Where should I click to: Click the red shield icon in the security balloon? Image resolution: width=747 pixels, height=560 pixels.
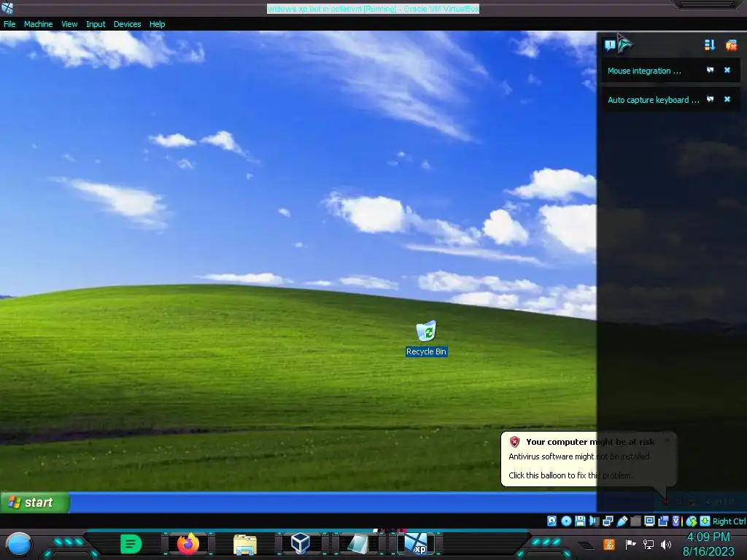(514, 442)
